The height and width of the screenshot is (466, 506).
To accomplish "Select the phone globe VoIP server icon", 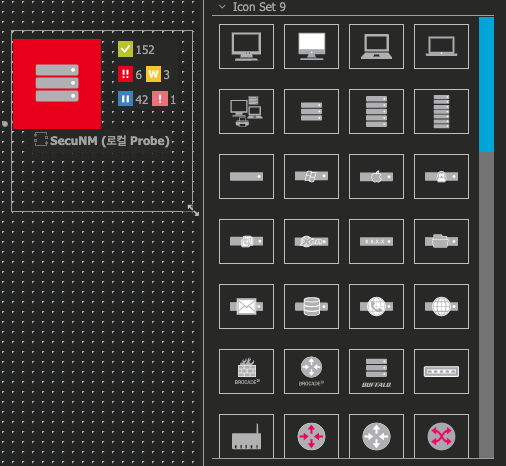I will point(376,307).
